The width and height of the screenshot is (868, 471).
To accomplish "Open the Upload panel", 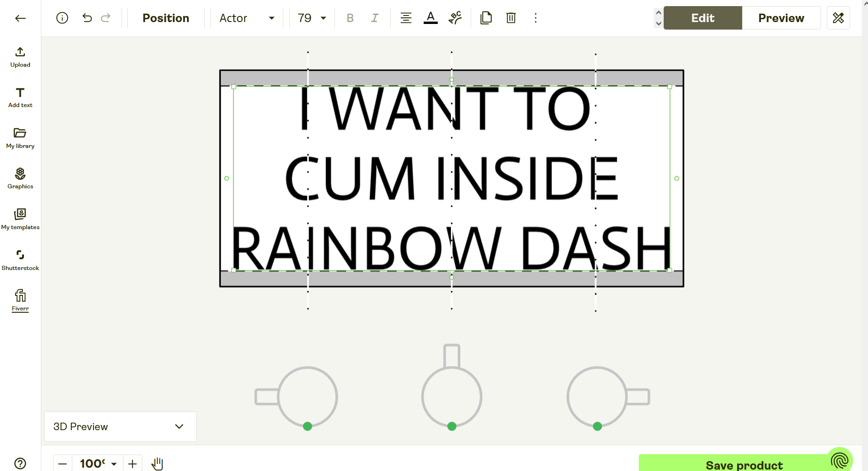I will (20, 57).
